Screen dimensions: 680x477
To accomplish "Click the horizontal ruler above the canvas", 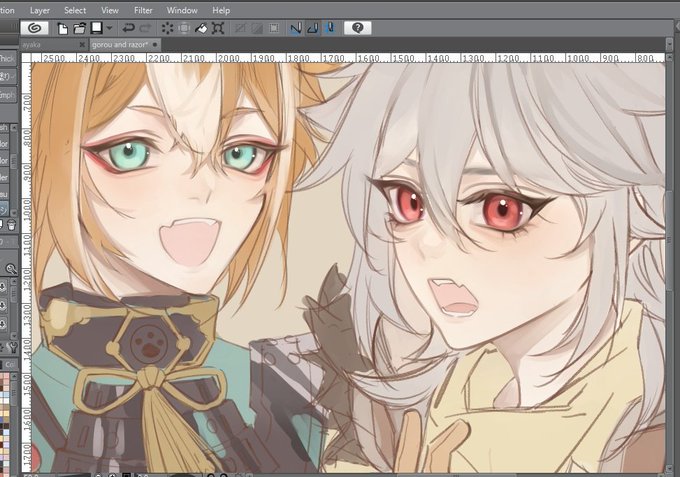I will coord(348,58).
